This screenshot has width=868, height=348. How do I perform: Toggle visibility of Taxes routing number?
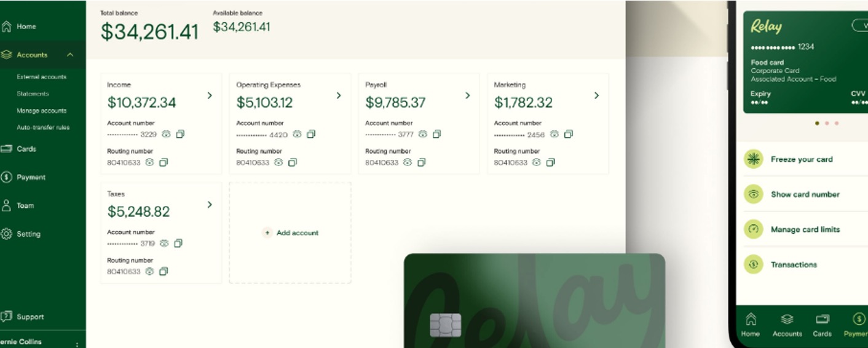tap(149, 271)
